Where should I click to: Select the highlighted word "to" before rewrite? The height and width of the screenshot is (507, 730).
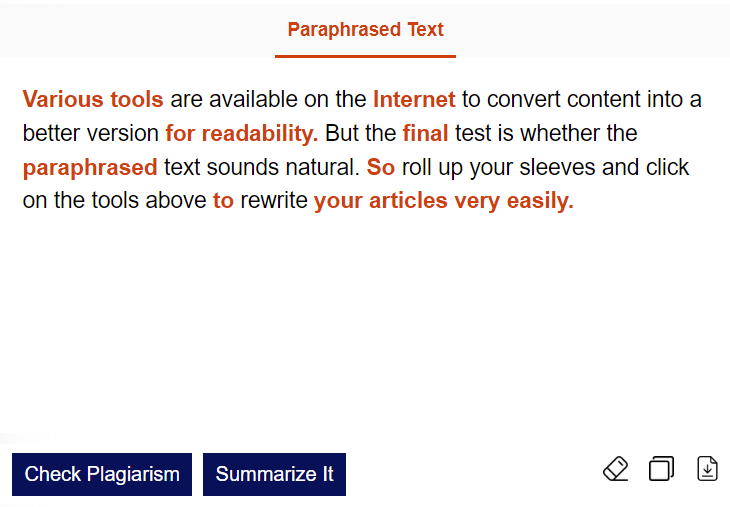click(223, 201)
